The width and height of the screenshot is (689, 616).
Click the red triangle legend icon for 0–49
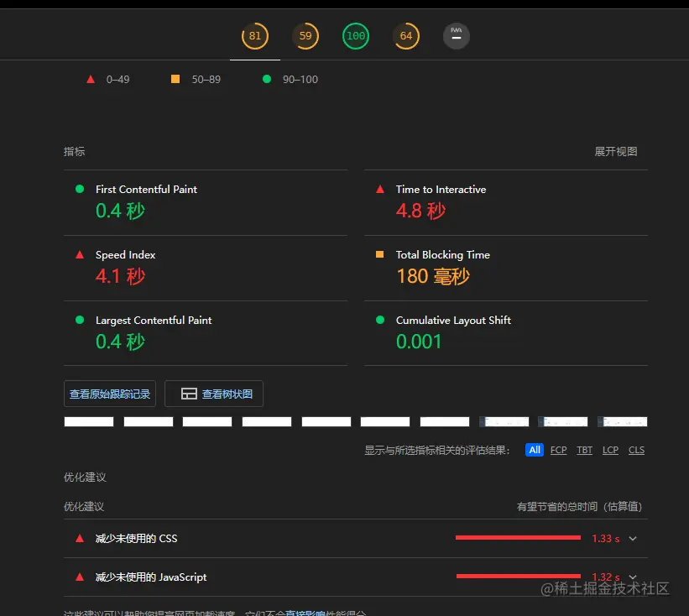[91, 80]
